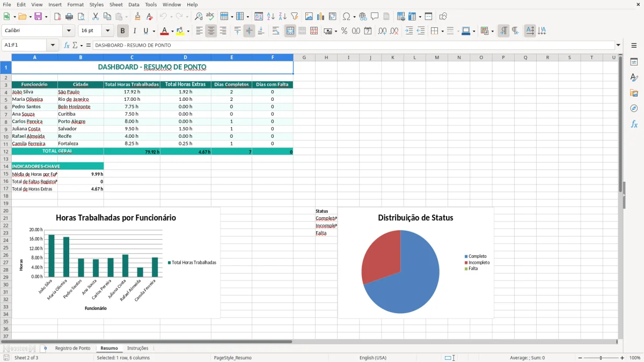Open the Data menu
644x362 pixels.
[134, 4]
